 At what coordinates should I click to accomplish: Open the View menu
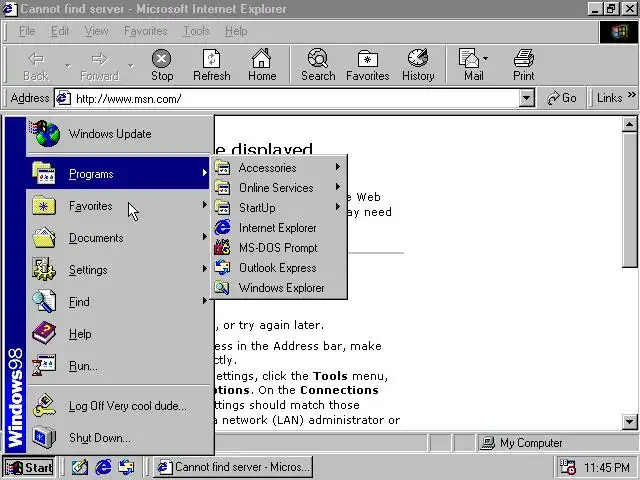coord(96,31)
